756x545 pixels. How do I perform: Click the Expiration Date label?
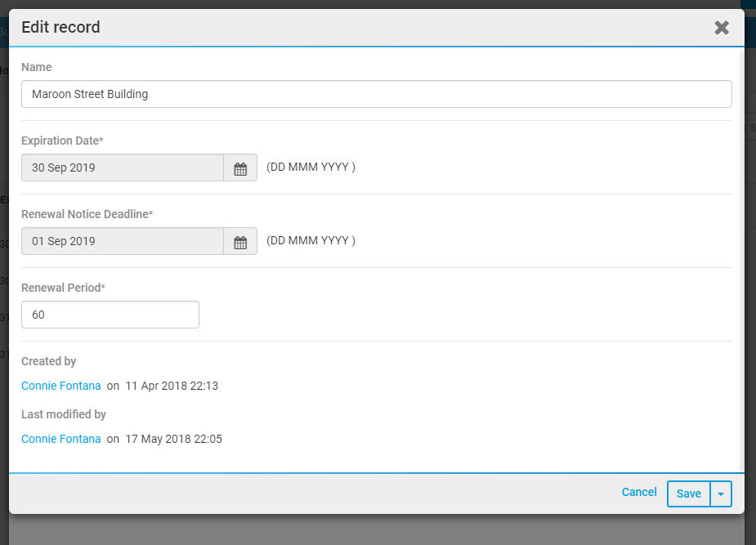pyautogui.click(x=62, y=141)
